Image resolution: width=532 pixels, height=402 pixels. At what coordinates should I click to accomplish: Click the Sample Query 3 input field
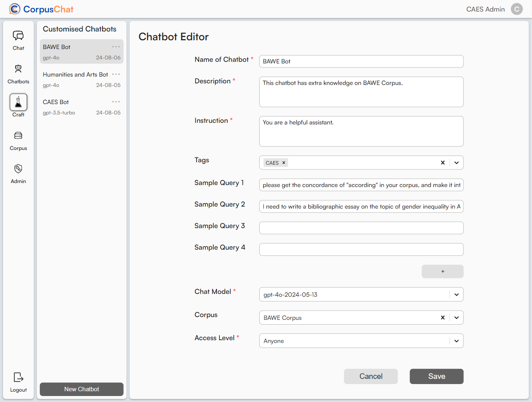(361, 228)
